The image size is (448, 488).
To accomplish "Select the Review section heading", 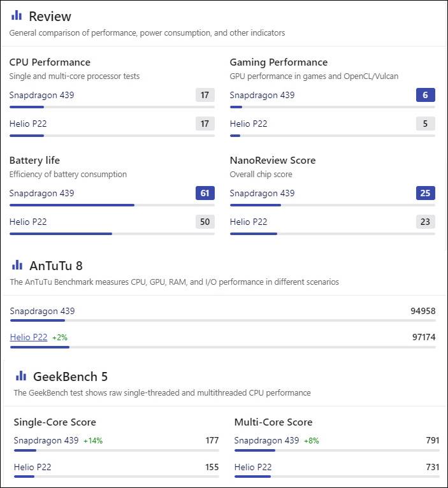I will click(50, 17).
